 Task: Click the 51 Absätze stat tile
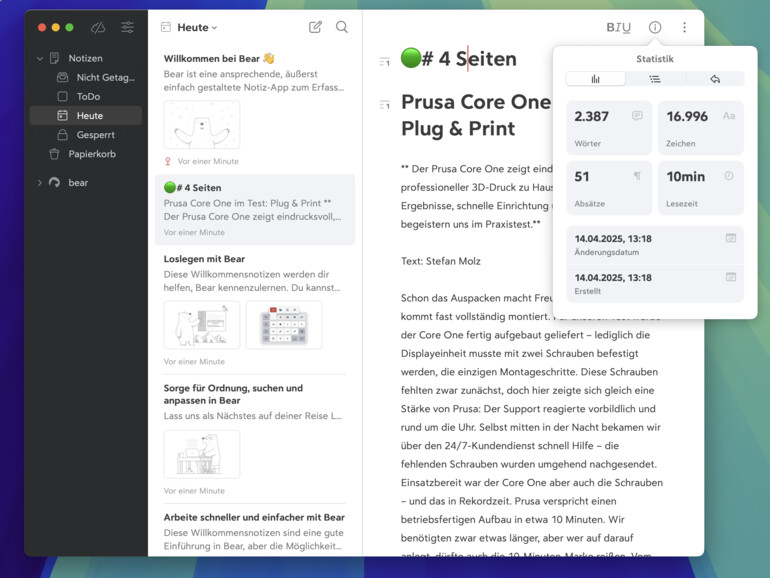point(609,188)
